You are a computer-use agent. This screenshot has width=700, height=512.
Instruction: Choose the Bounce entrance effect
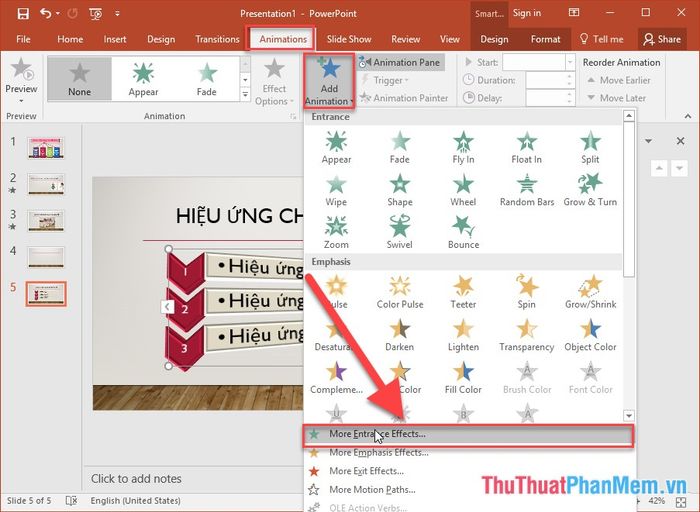463,233
